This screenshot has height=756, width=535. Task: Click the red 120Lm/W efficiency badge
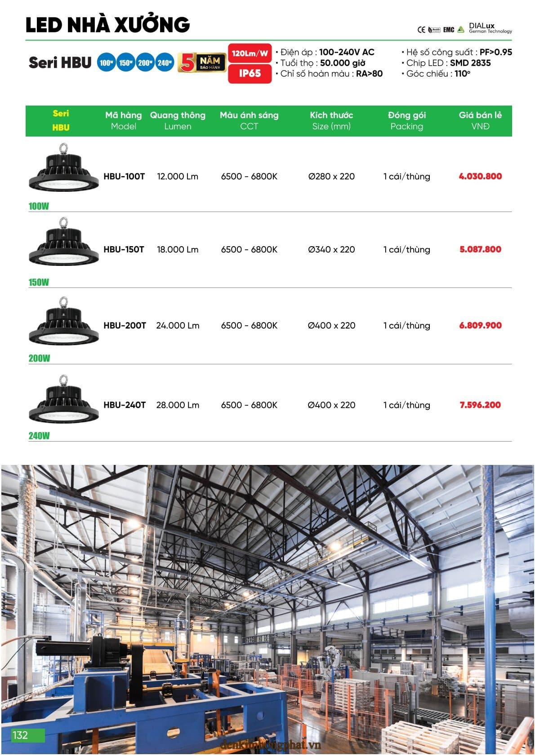point(250,53)
